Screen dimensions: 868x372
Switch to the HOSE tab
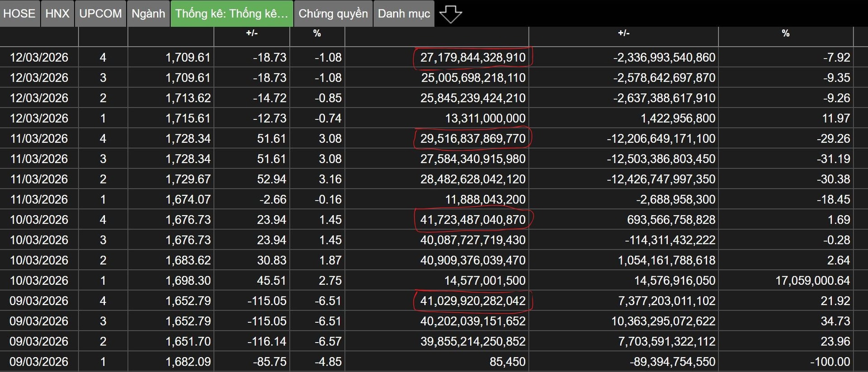(19, 14)
